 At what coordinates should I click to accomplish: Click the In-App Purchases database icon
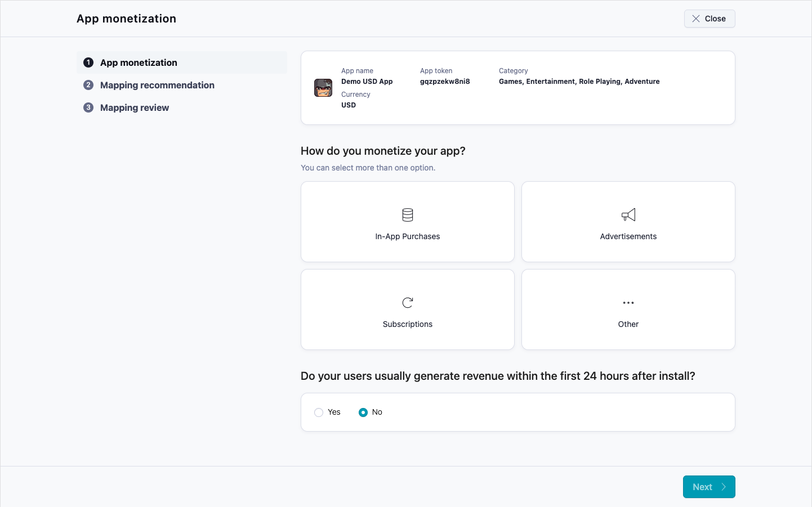pos(407,214)
